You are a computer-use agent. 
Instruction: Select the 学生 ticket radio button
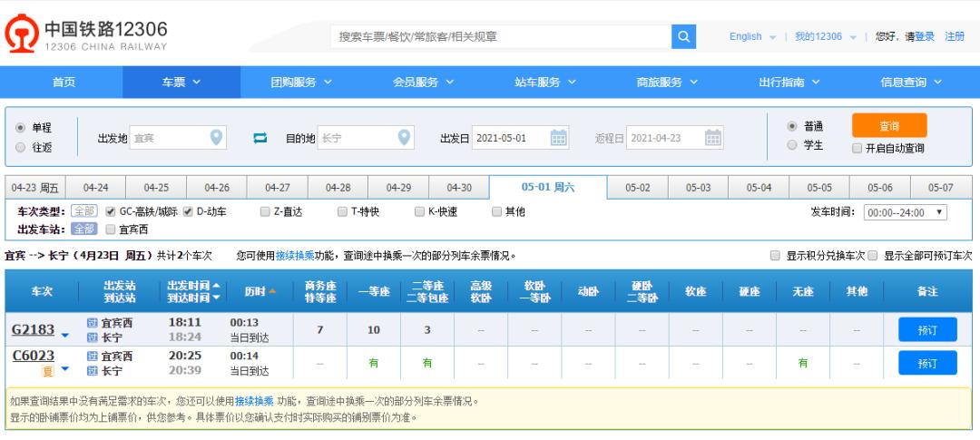coord(792,145)
